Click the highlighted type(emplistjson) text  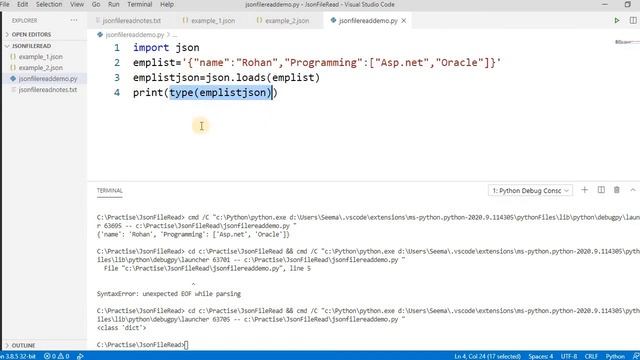point(220,93)
